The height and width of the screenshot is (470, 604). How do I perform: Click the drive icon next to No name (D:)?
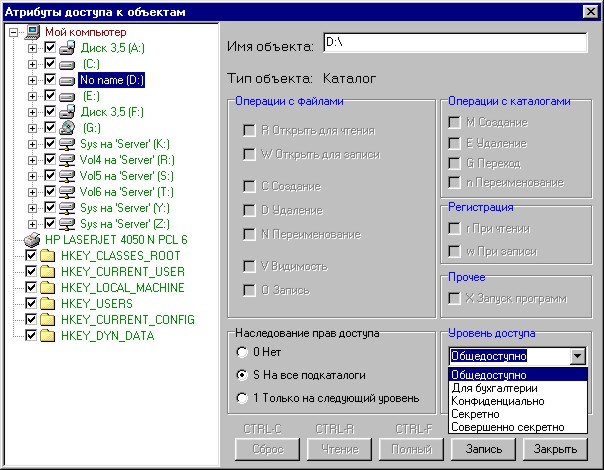(x=67, y=81)
